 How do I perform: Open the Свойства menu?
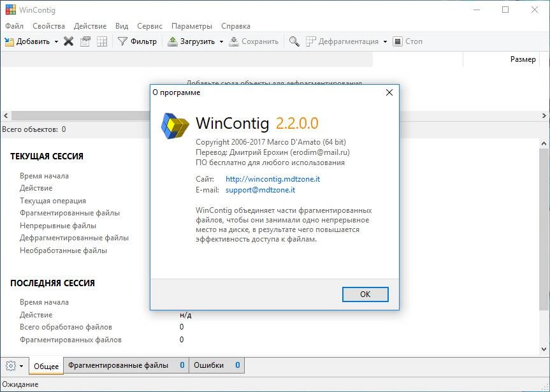click(x=49, y=26)
